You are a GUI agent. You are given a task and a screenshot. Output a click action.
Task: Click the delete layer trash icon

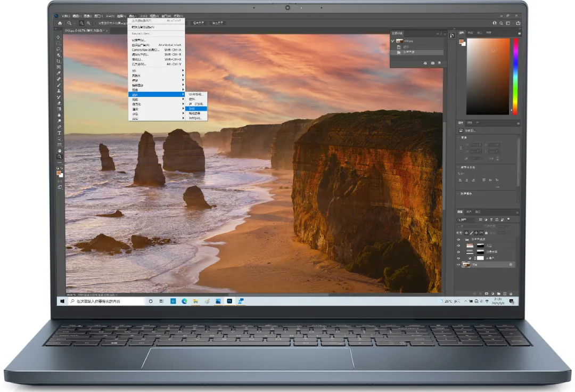511,293
